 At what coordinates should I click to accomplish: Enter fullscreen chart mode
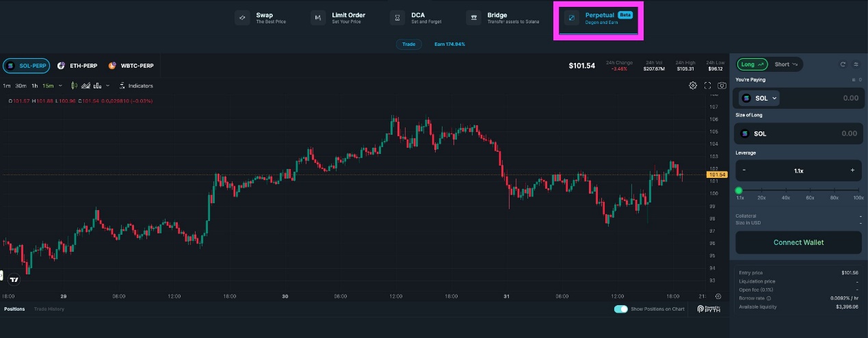pos(708,86)
